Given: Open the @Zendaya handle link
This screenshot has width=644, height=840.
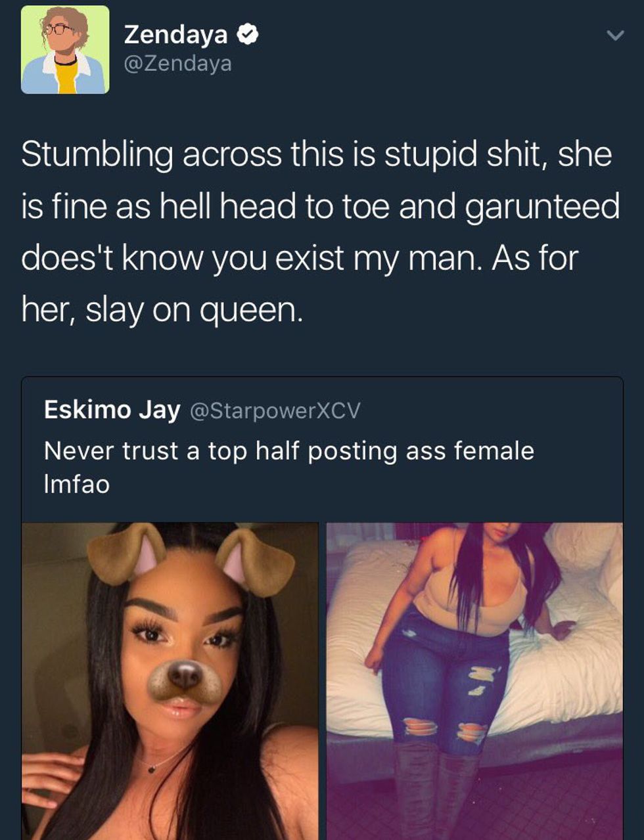Looking at the screenshot, I should click(177, 64).
